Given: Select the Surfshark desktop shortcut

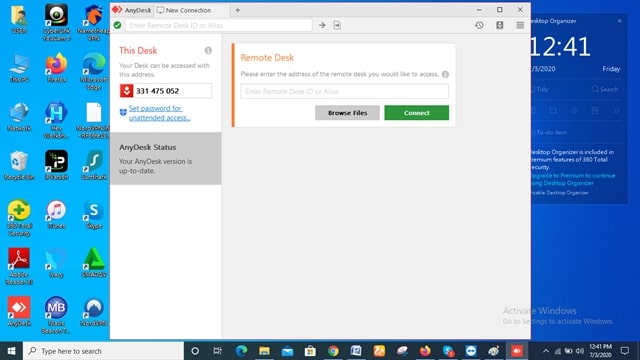Looking at the screenshot, I should [94, 165].
